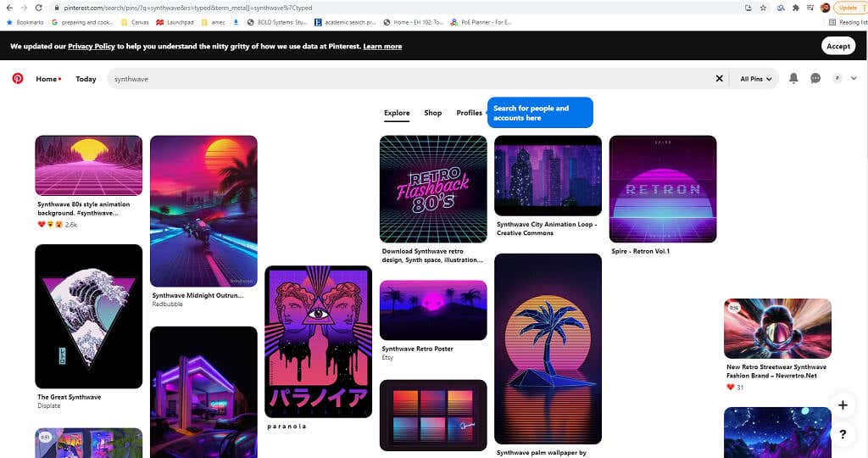Open the question mark help button

coord(843,434)
